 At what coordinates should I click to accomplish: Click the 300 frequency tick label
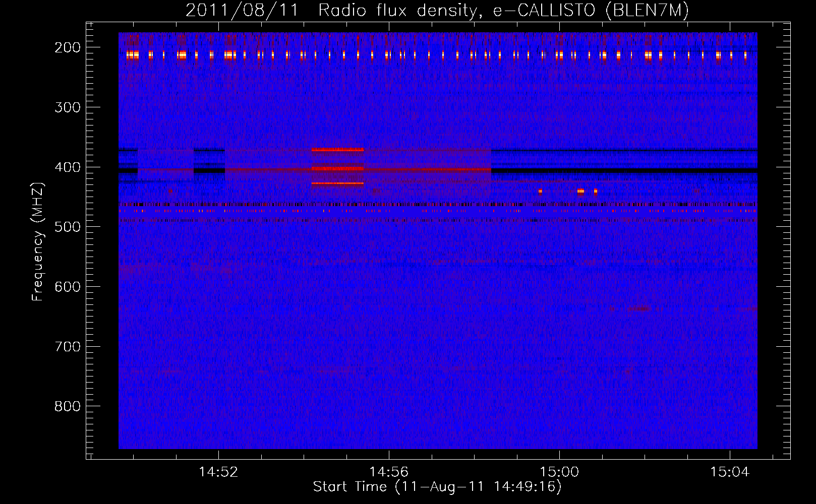point(67,107)
